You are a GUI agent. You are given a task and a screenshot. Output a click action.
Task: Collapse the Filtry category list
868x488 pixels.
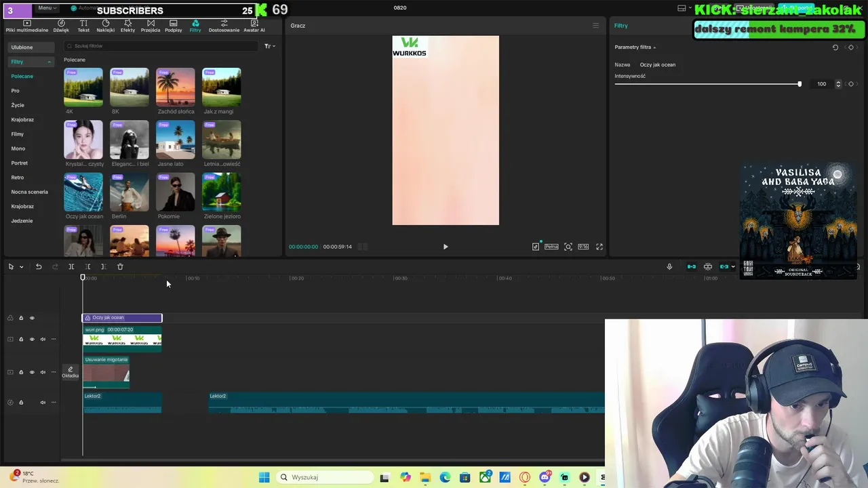pyautogui.click(x=49, y=62)
